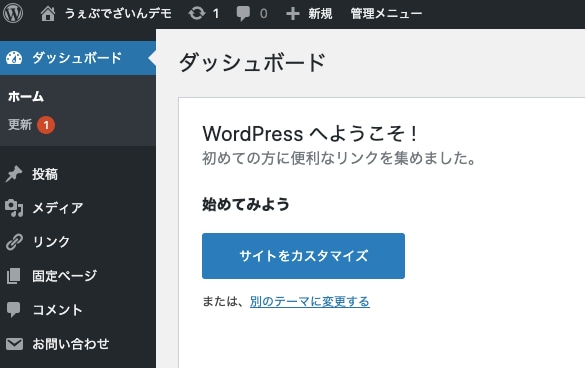Open the ホーム submenu item
The height and width of the screenshot is (368, 585).
click(26, 97)
